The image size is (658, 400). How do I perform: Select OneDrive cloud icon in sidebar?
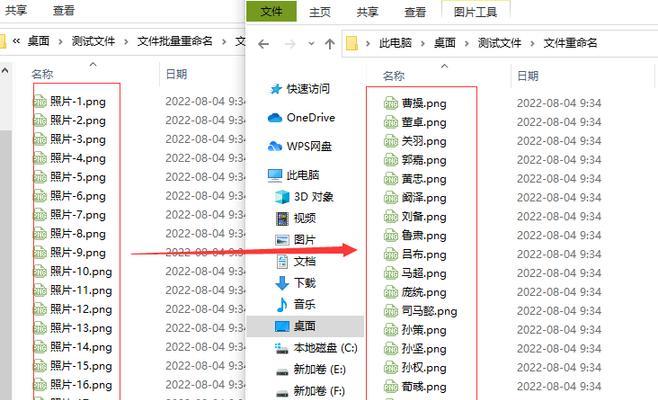point(275,118)
